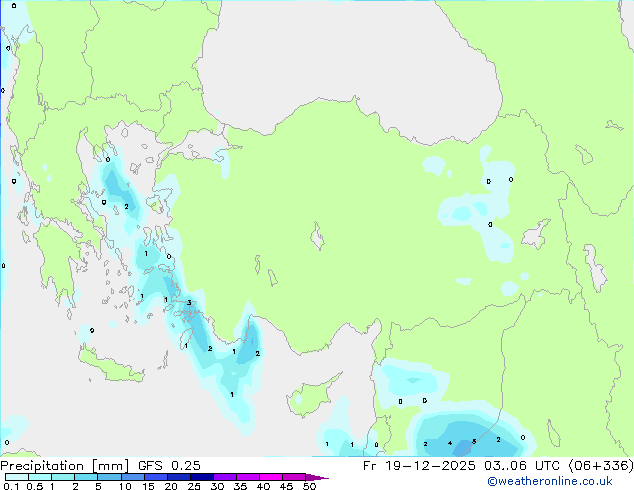The height and width of the screenshot is (490, 634).
Task: Click the 10–15 mm legend color swatch
Action: (133, 477)
